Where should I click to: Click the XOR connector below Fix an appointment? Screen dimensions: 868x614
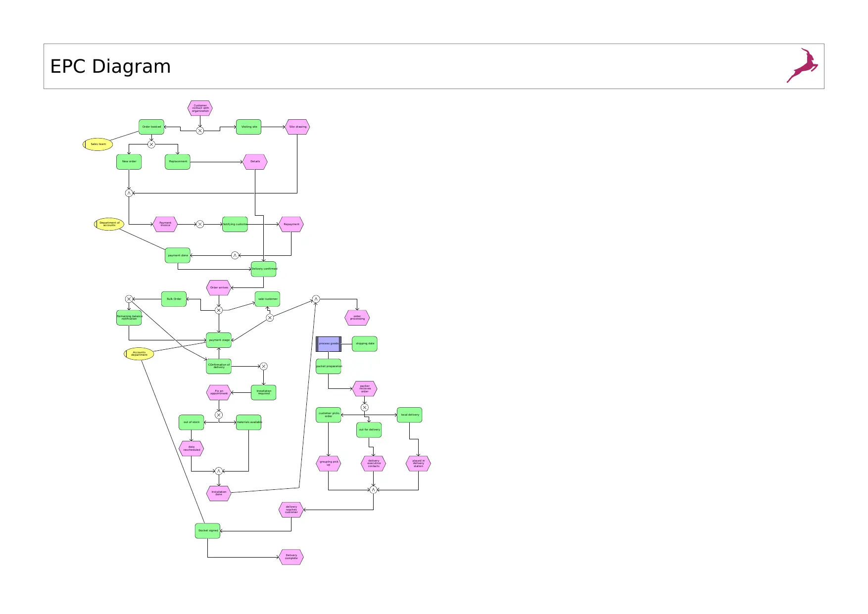[219, 415]
